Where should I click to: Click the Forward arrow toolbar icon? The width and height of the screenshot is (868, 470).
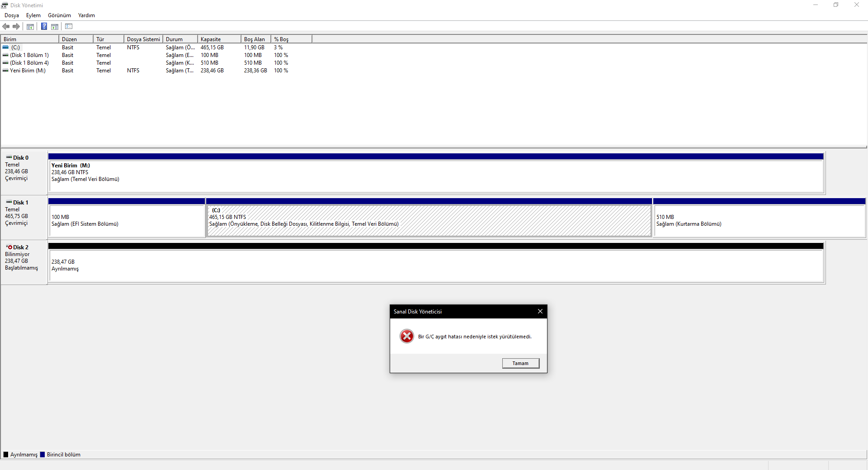[16, 27]
